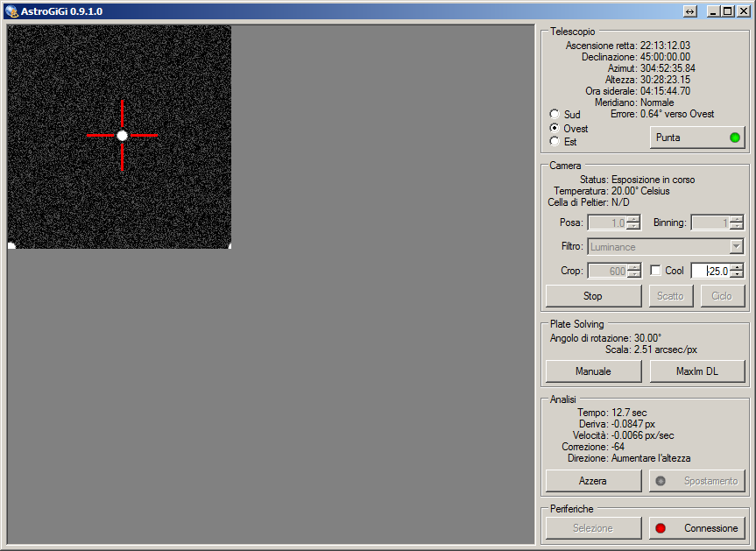Image resolution: width=756 pixels, height=551 pixels.
Task: Click the Manuale plate solving button
Action: [x=593, y=371]
